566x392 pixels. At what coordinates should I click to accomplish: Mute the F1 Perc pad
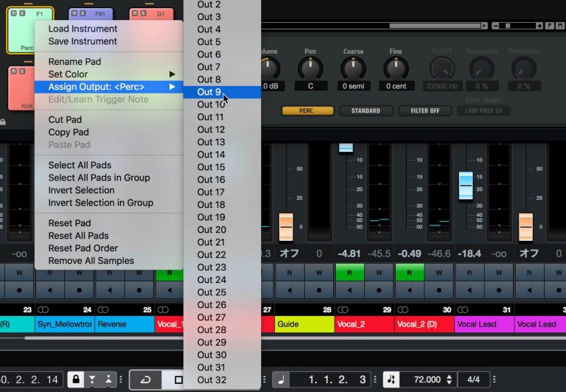click(x=14, y=13)
